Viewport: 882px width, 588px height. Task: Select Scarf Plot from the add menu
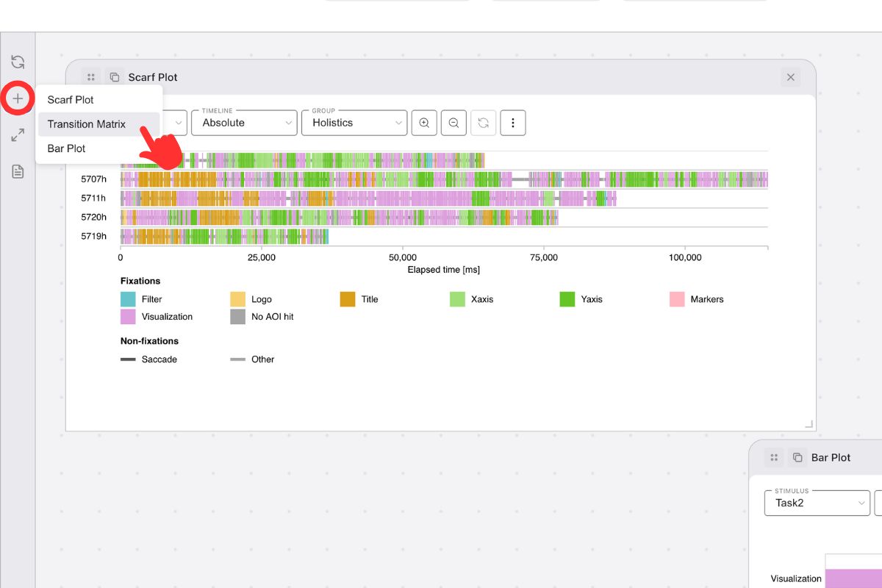71,100
